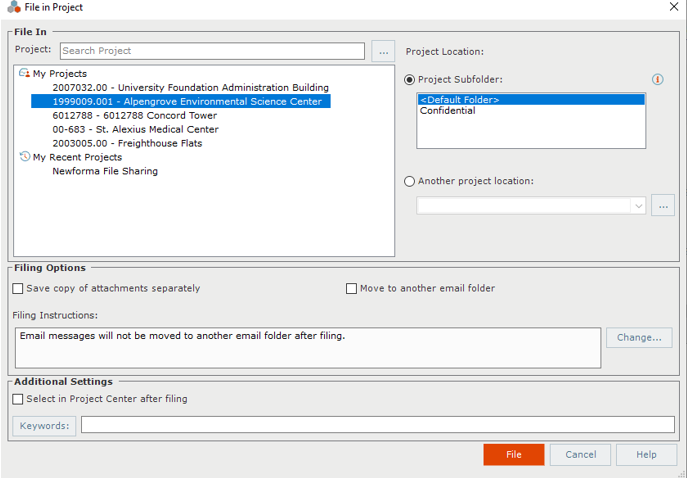Click the My Projects group icon

pos(24,73)
